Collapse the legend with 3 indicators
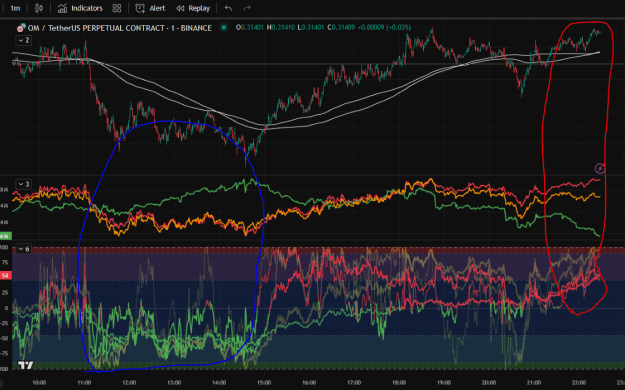The height and width of the screenshot is (390, 625). [24, 184]
